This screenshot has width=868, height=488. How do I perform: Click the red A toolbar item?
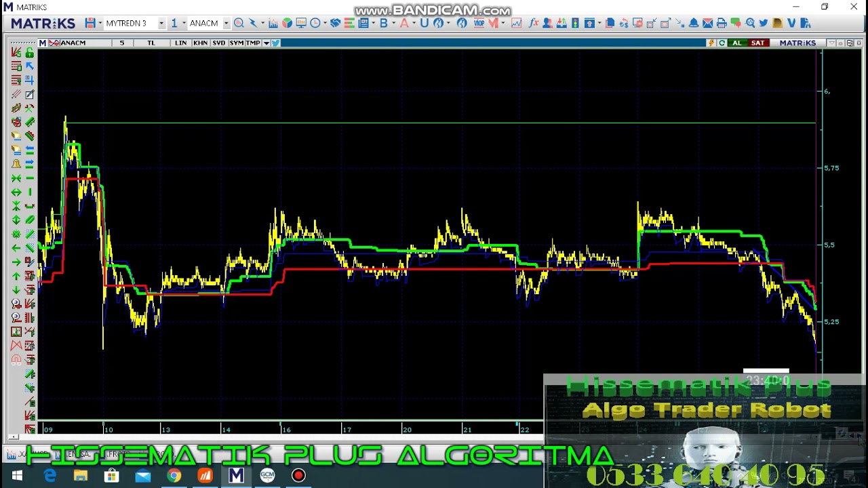[404, 23]
